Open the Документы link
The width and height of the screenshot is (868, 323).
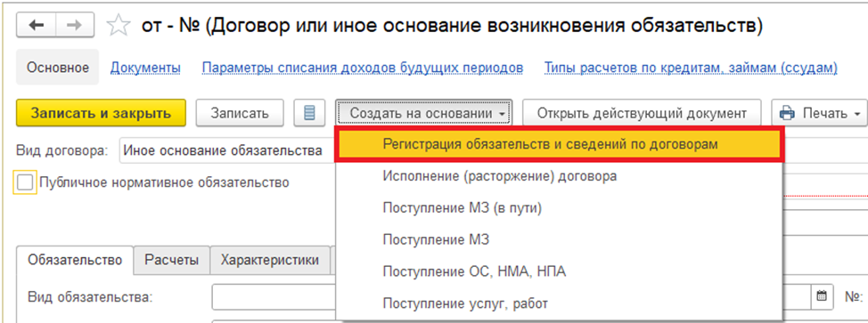pyautogui.click(x=145, y=68)
